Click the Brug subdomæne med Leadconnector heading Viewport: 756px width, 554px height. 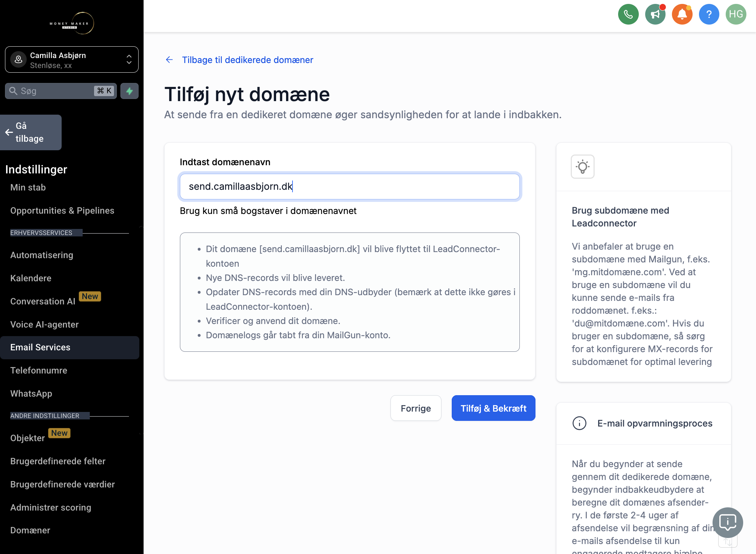[x=620, y=217]
